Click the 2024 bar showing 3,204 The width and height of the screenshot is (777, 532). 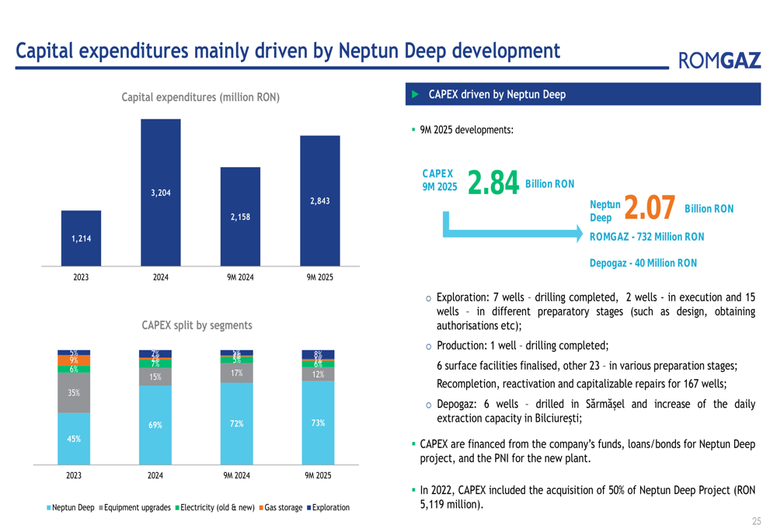[x=160, y=192]
